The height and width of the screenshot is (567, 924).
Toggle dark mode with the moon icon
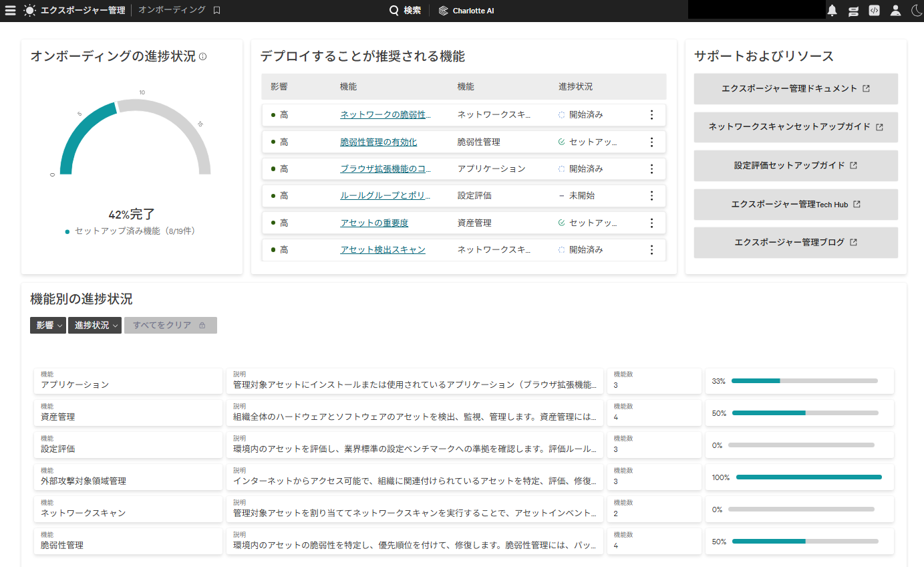[916, 10]
